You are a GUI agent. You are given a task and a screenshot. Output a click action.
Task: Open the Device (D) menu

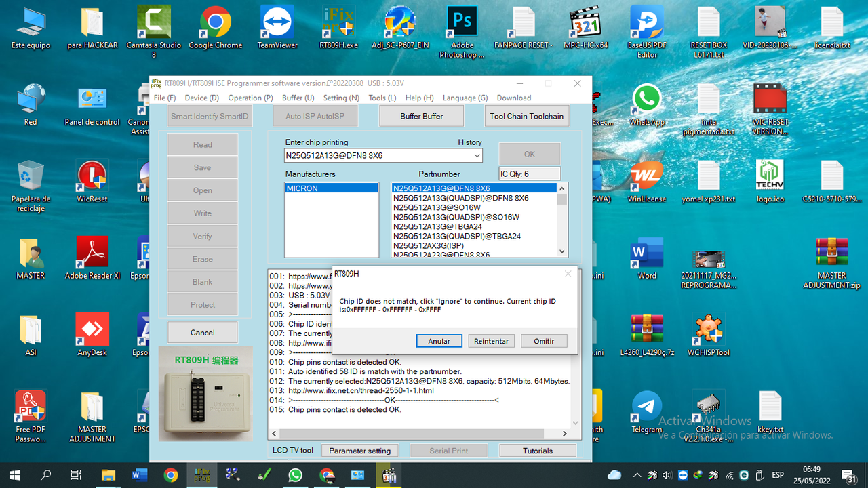click(201, 98)
